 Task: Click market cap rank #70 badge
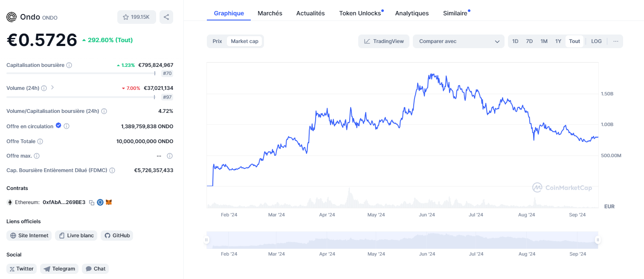(167, 73)
